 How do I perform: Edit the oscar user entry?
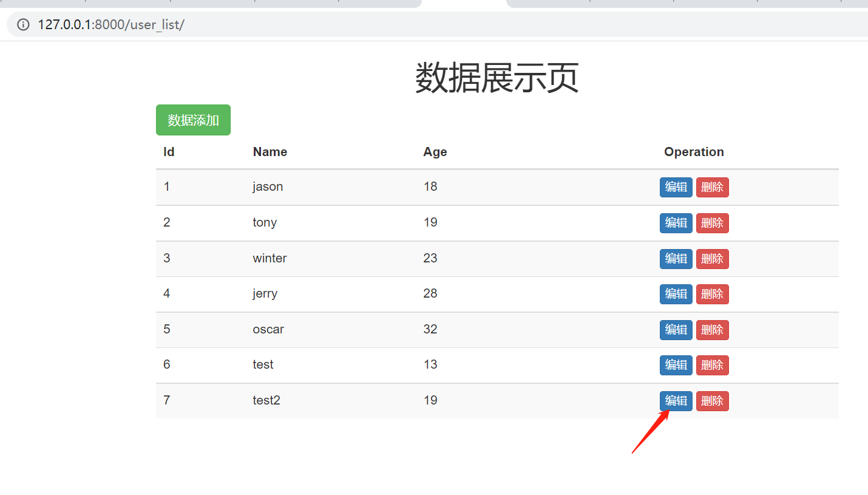(x=676, y=330)
